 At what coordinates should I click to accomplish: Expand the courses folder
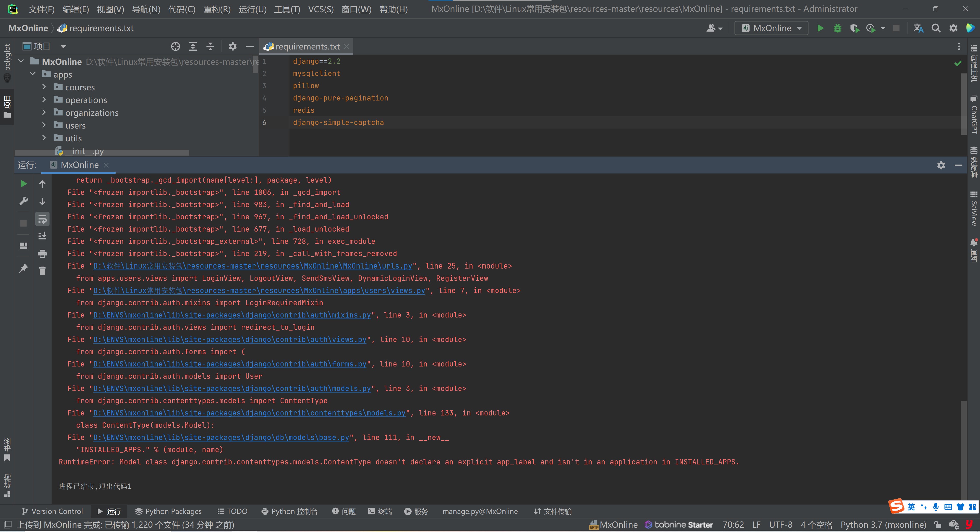point(44,87)
